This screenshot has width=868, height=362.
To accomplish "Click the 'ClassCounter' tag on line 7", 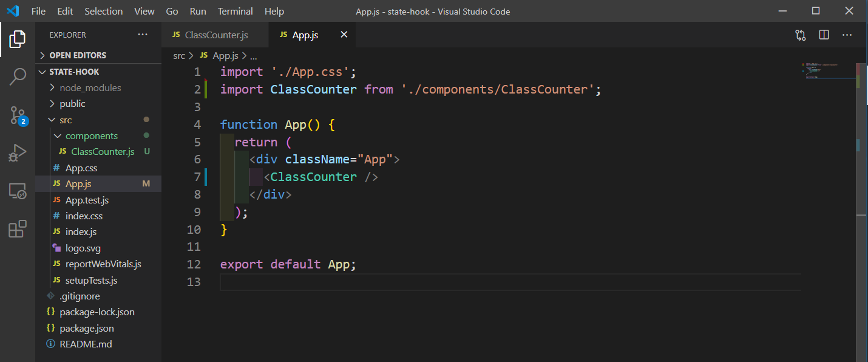I will [x=314, y=177].
